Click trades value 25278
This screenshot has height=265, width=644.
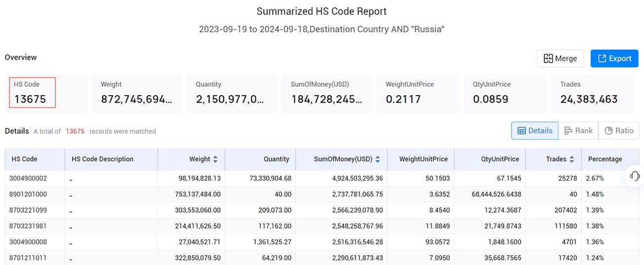pos(567,178)
